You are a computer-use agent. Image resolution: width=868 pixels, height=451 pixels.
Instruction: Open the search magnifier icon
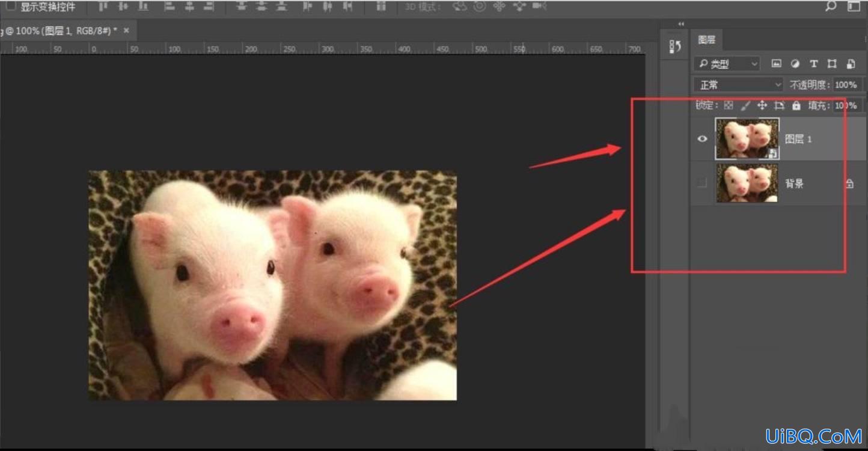coord(831,6)
